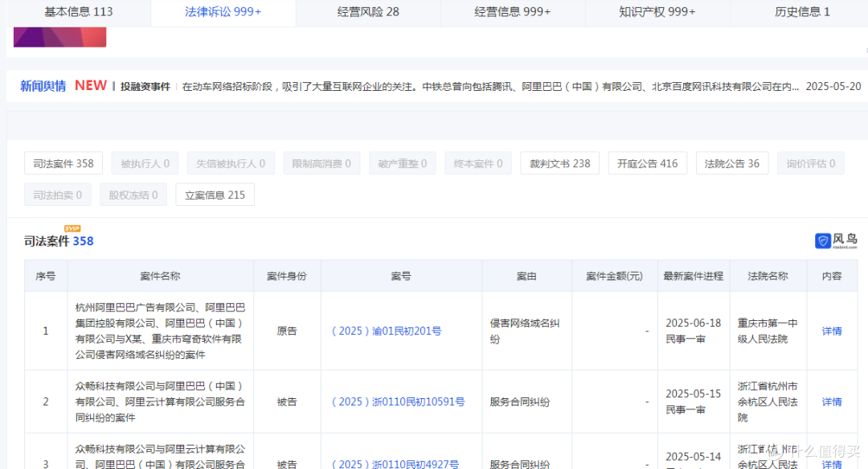Click the 浙江省杭州市余杭区人民法院 cell in row 2
The width and height of the screenshot is (868, 469).
(x=768, y=402)
